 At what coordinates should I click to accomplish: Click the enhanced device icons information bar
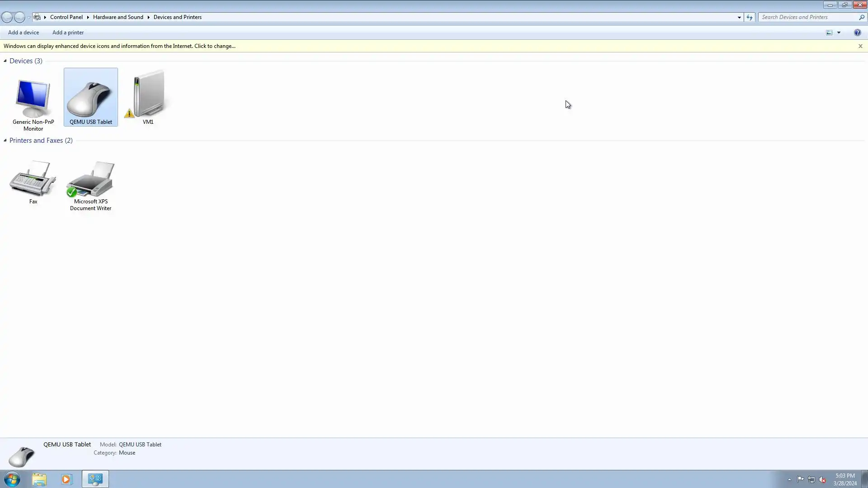[x=119, y=46]
